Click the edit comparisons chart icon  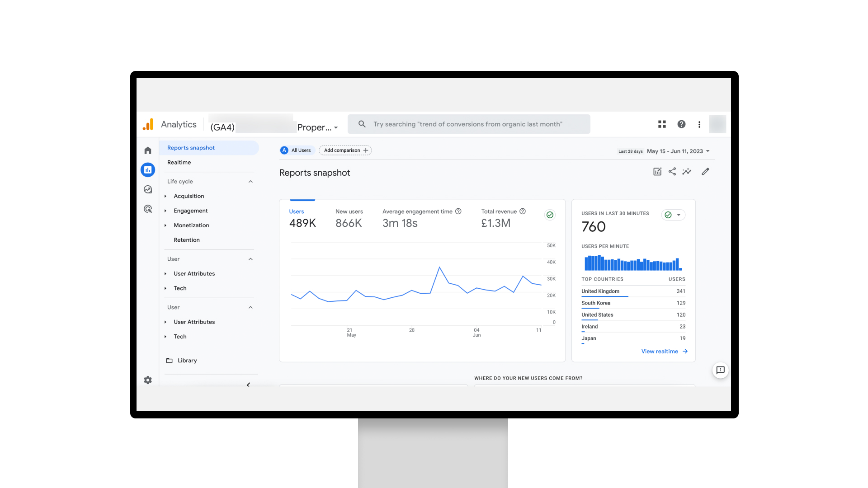657,172
